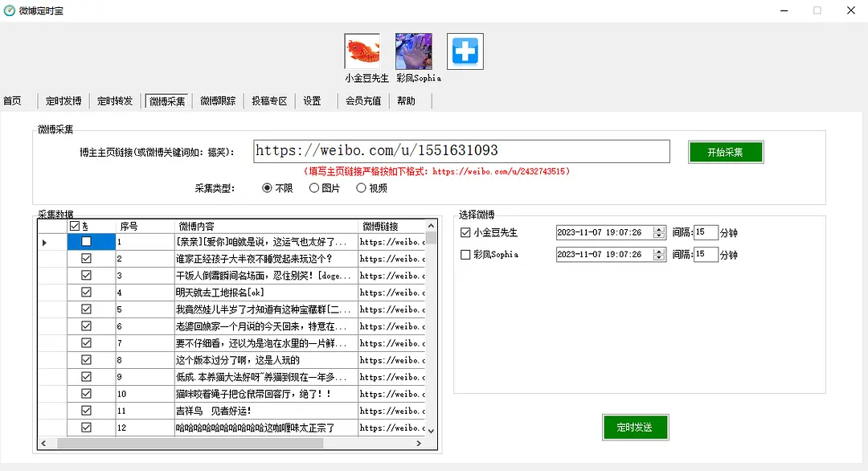
Task: Click the cell 吉祥鸟 见者好运!
Action: pos(266,411)
